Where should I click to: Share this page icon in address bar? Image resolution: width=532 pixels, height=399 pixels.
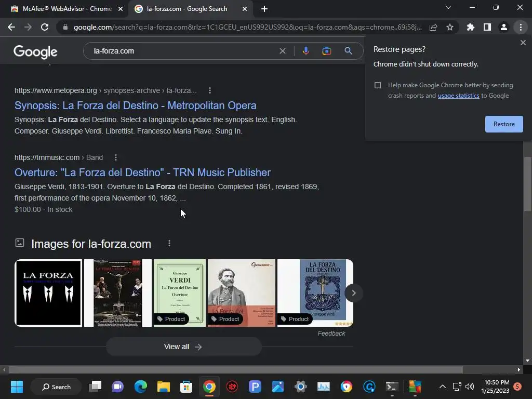pyautogui.click(x=433, y=27)
